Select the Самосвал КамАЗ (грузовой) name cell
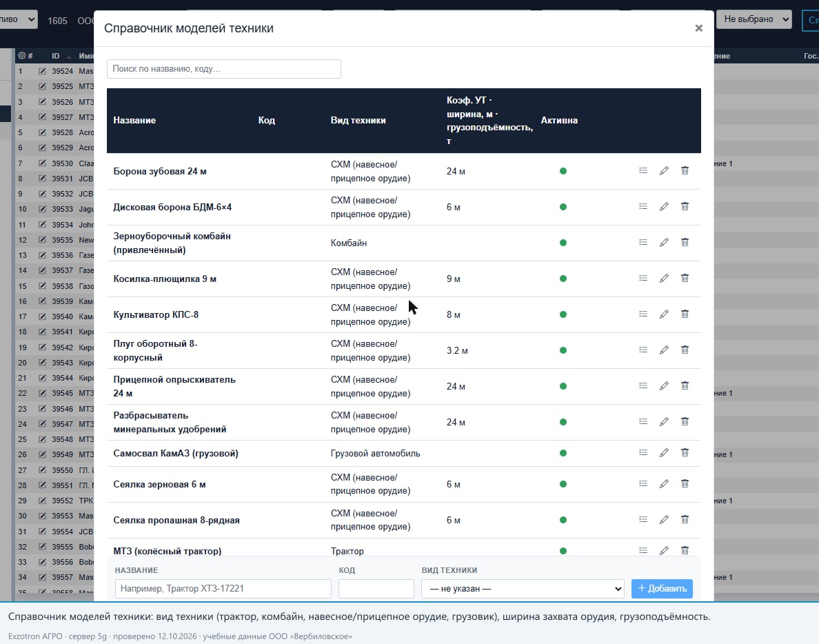This screenshot has height=644, width=819. [x=176, y=454]
